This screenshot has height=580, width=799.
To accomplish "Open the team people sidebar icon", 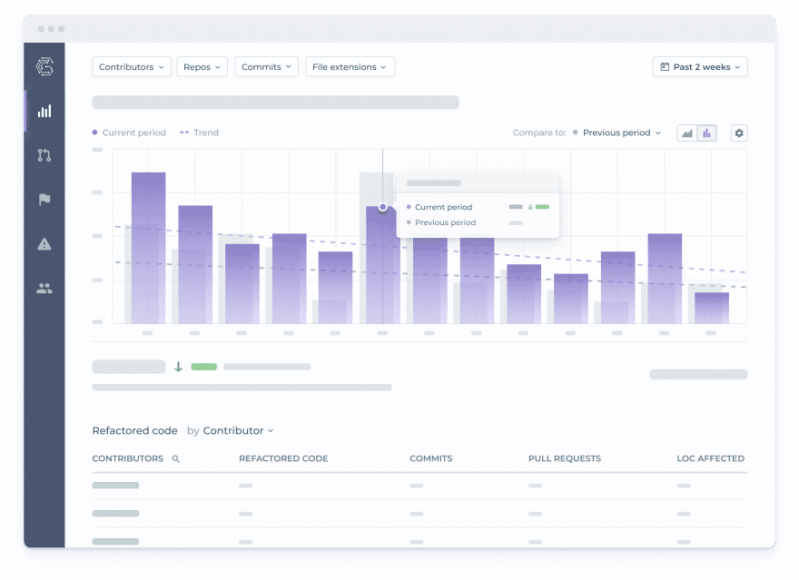I will click(44, 288).
